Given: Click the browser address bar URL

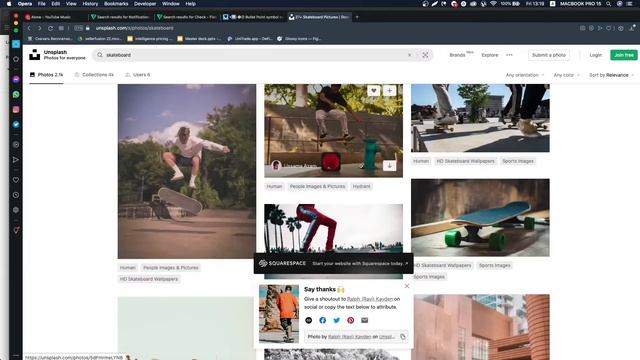Looking at the screenshot, I should (x=134, y=28).
